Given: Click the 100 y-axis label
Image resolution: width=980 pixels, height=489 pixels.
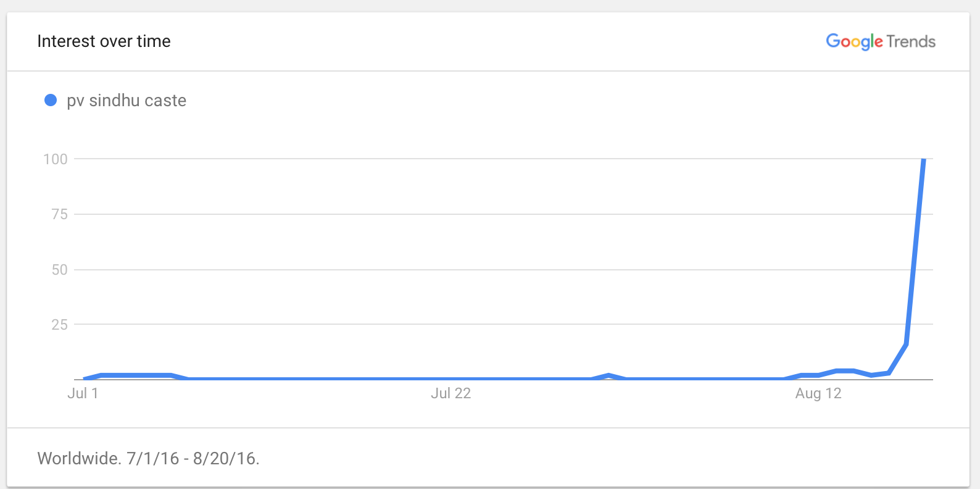Looking at the screenshot, I should tap(56, 159).
